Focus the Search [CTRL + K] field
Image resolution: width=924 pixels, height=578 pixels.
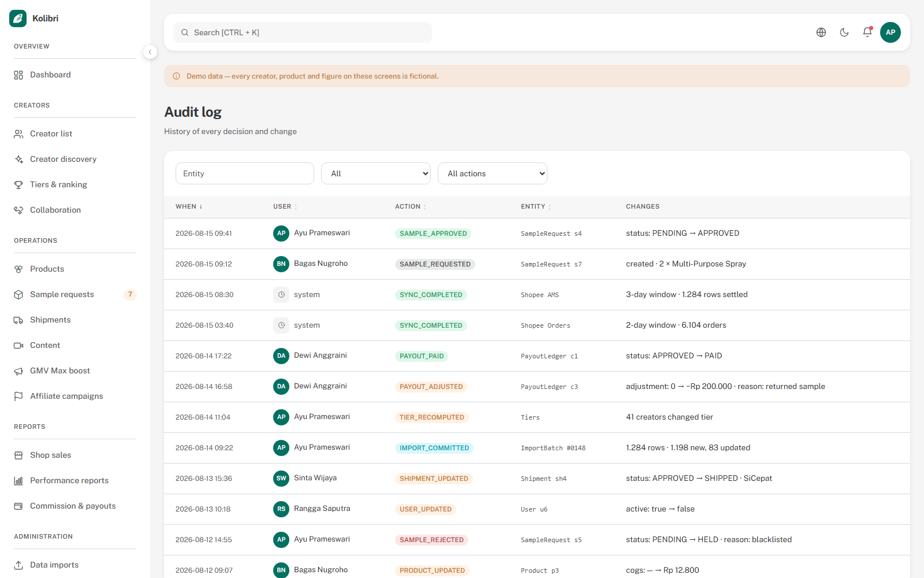click(303, 32)
